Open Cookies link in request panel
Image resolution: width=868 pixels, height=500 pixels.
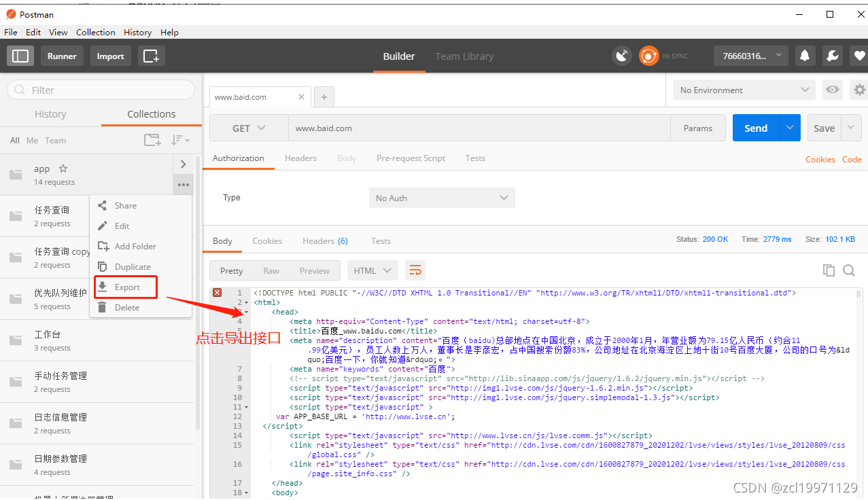pyautogui.click(x=820, y=159)
